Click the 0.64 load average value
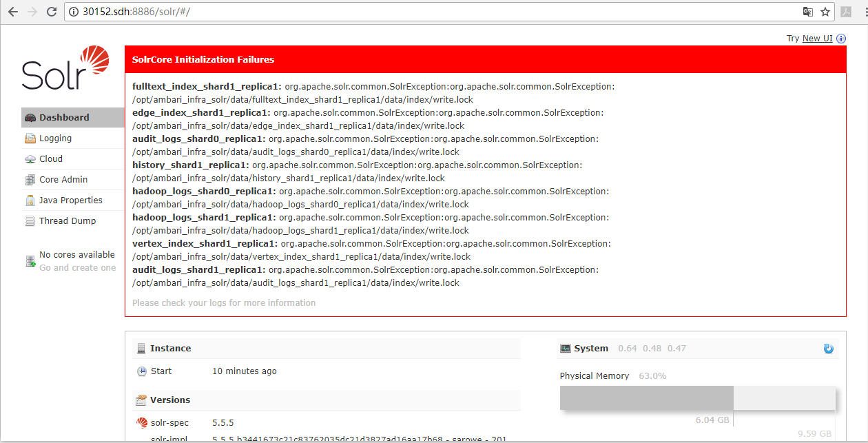 628,349
